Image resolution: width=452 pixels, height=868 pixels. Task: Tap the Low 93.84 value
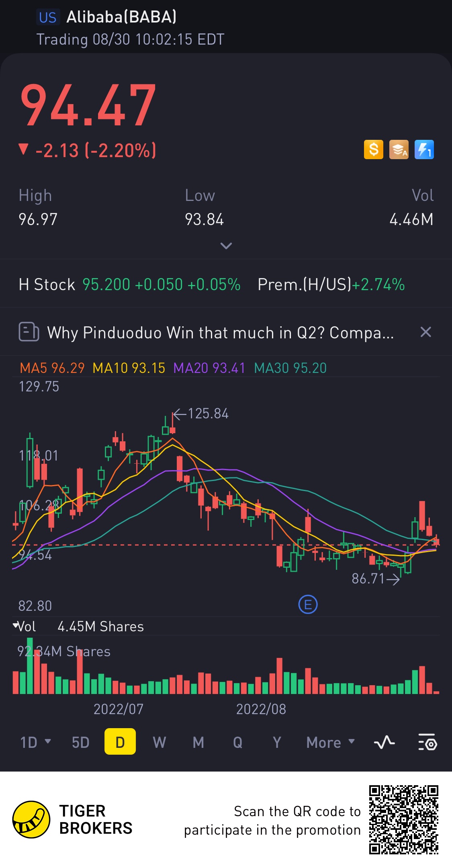(x=204, y=219)
